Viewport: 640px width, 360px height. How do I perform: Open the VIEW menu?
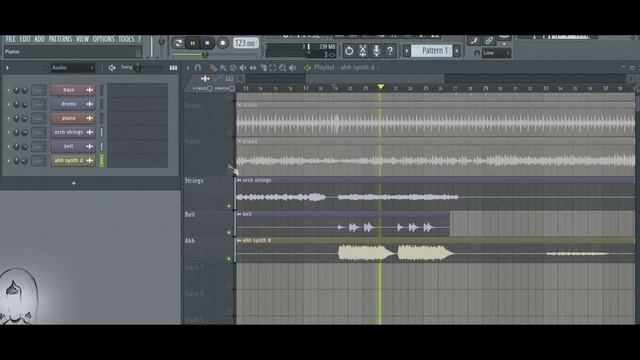tap(82, 39)
